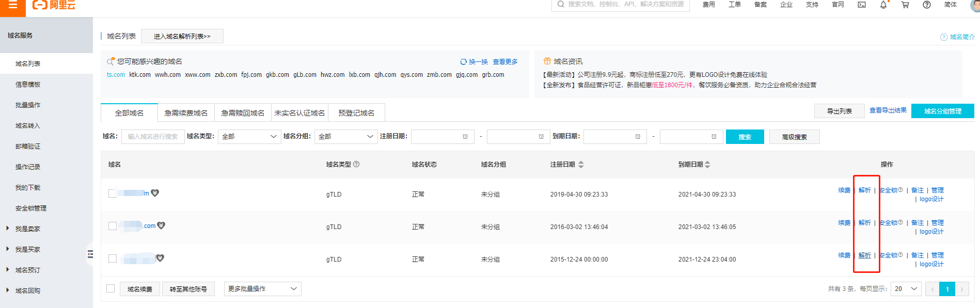Click the 域名类型 column help icon

click(x=356, y=164)
